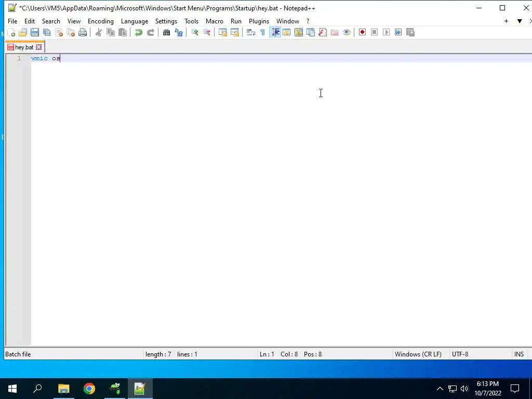Toggle Show All Characters pilcrow icon
532x399 pixels.
pyautogui.click(x=262, y=32)
